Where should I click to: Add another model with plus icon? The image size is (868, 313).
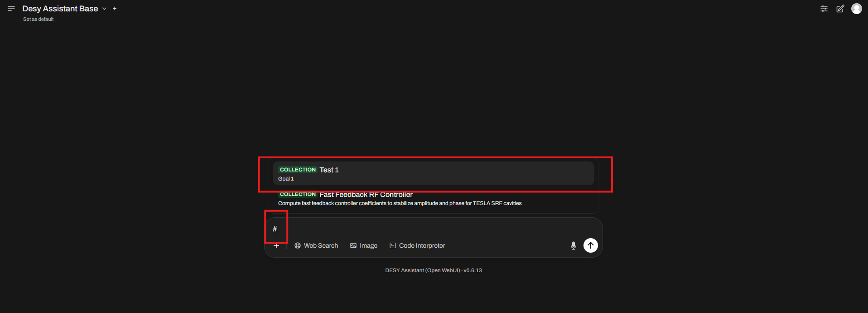tap(115, 9)
